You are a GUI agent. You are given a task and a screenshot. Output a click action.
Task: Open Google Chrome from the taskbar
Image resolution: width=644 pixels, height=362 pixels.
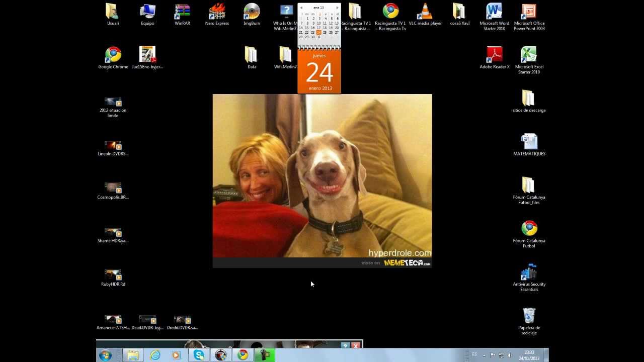(243, 355)
